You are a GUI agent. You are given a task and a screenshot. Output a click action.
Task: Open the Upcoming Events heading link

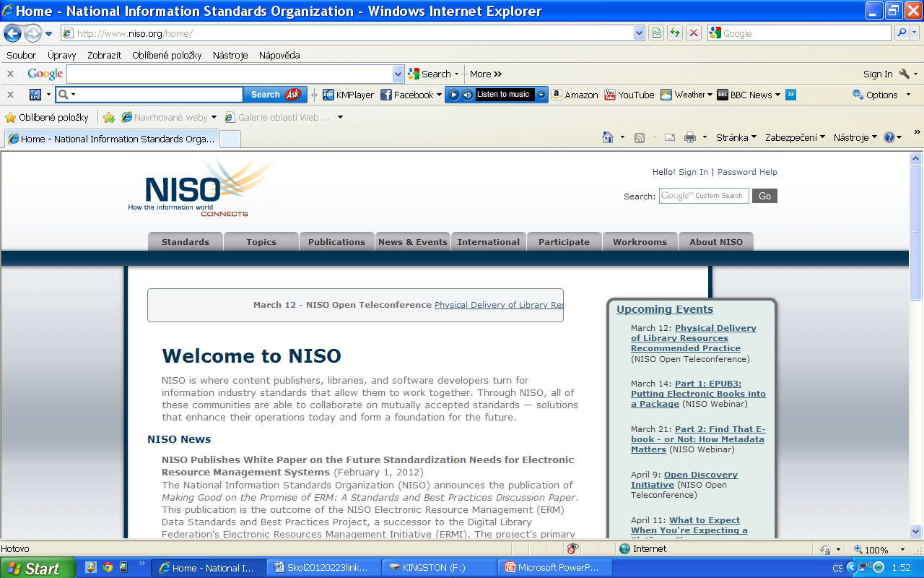(665, 309)
